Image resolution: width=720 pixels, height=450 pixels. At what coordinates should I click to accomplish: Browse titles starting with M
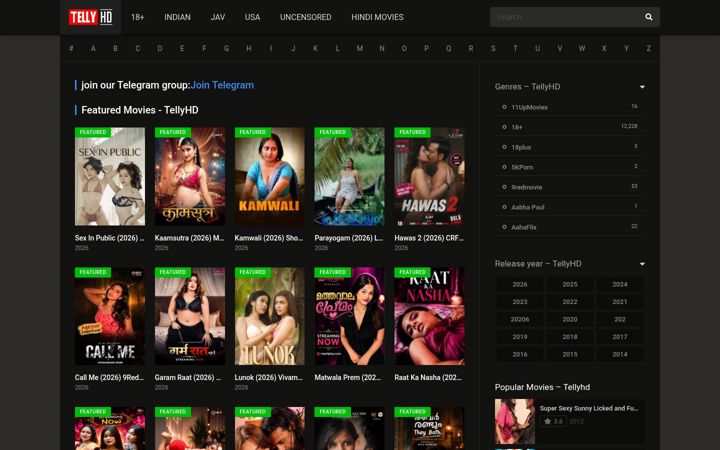click(x=360, y=48)
